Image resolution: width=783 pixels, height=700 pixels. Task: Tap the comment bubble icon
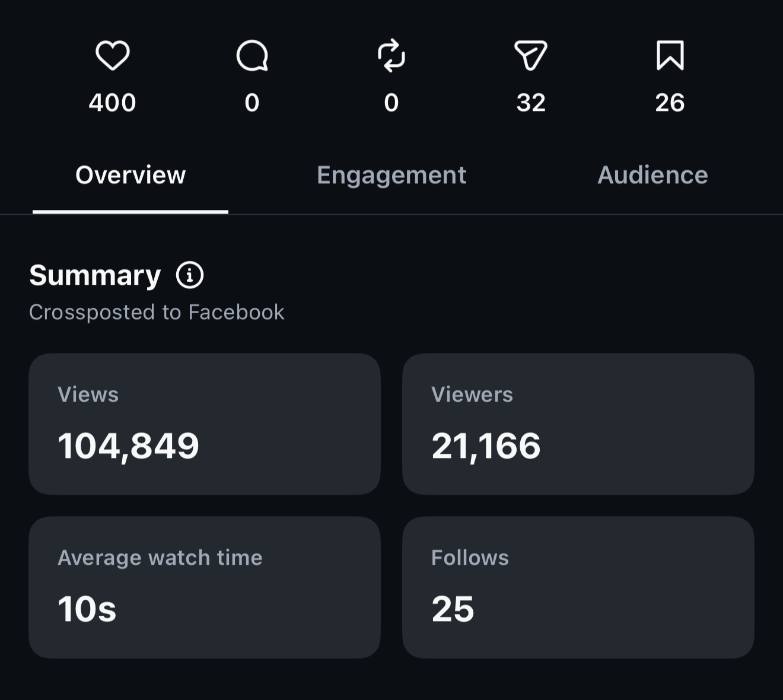[x=252, y=56]
